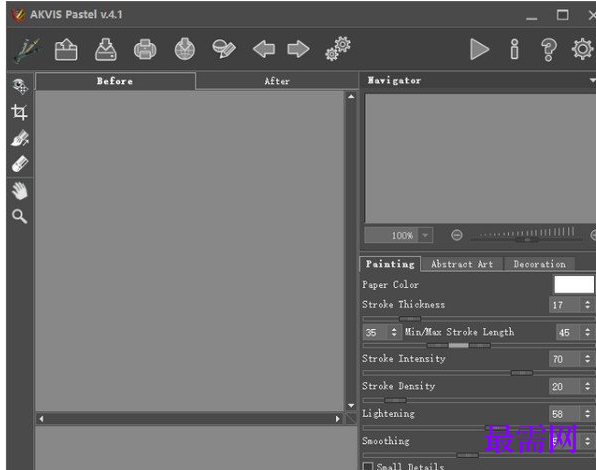Image resolution: width=596 pixels, height=470 pixels.
Task: Click the horizontal scroll left arrow
Action: coord(41,419)
